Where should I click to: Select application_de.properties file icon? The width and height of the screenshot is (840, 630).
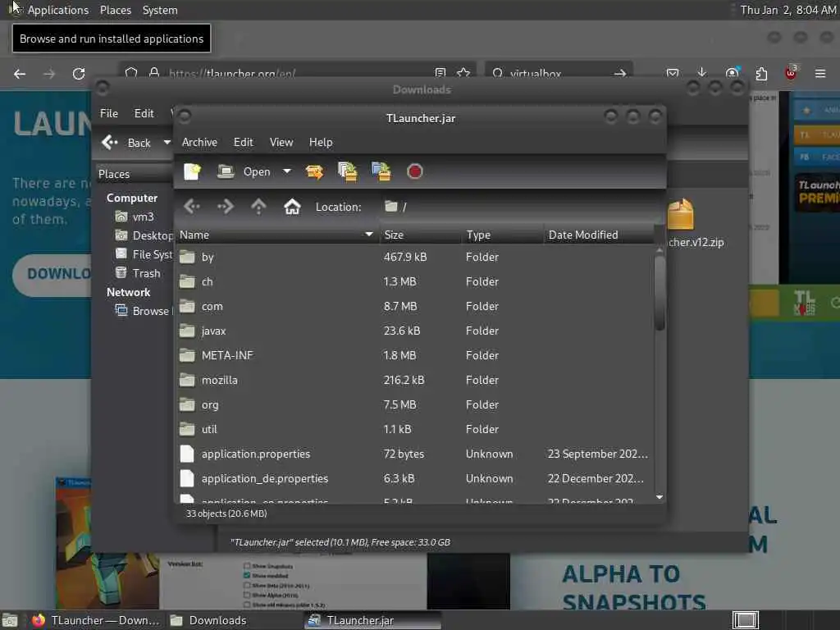coord(187,478)
